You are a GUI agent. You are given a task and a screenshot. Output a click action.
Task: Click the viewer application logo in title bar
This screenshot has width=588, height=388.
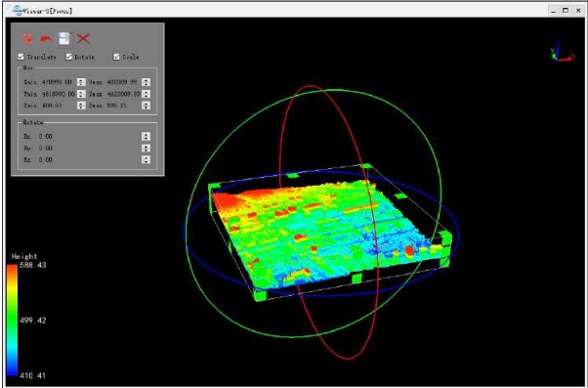pos(18,10)
